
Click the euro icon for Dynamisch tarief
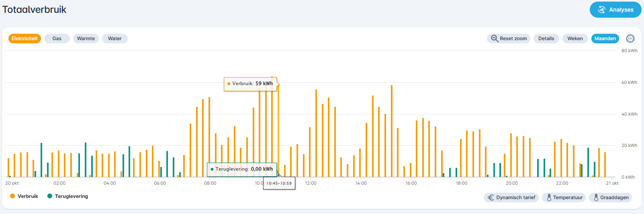pos(491,198)
